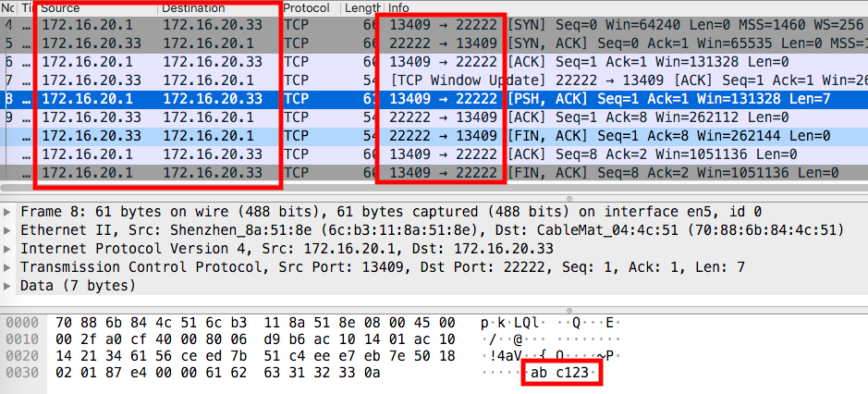This screenshot has width=868, height=394.
Task: Click destination 172.16.20.1 in packet 5 row
Action: click(208, 43)
